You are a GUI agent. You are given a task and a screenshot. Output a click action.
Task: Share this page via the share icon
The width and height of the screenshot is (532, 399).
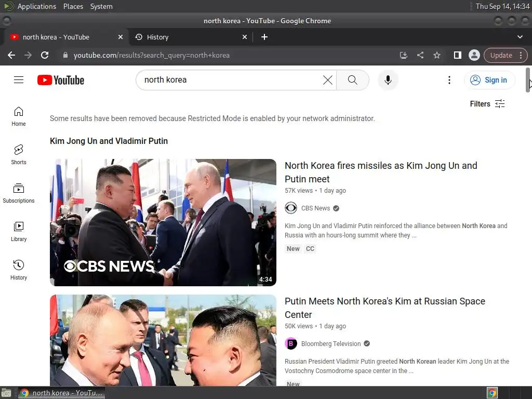click(x=420, y=55)
